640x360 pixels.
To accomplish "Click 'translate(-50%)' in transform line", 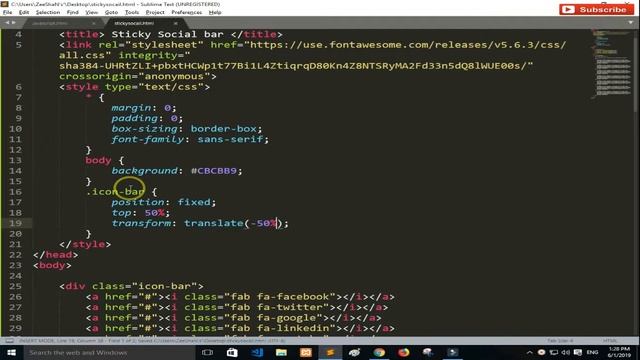I will 233,223.
